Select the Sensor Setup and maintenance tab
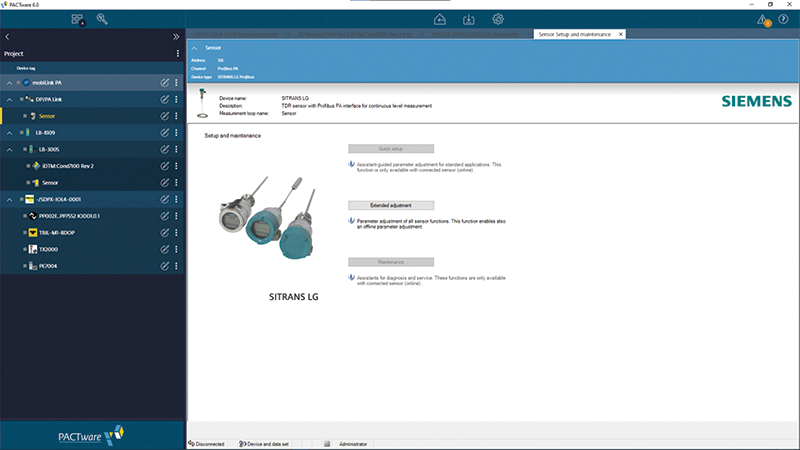 (574, 34)
